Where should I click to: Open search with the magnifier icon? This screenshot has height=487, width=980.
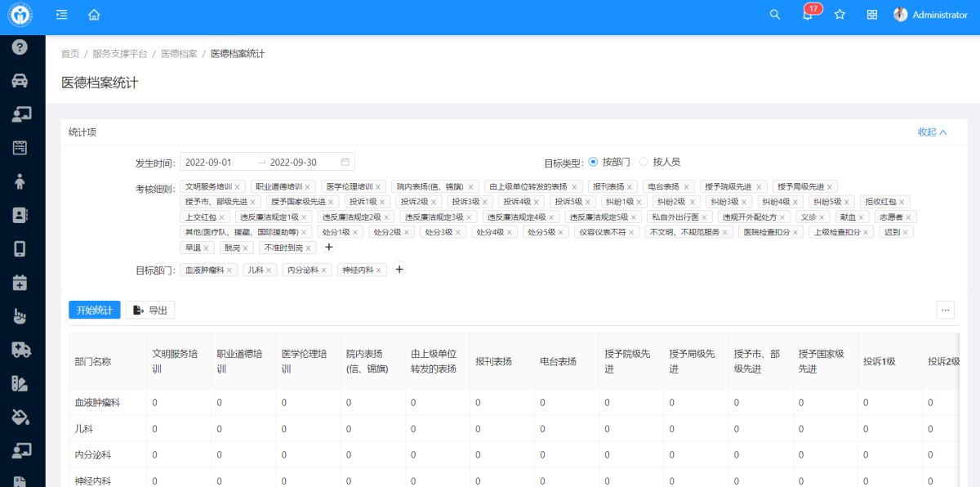(x=775, y=15)
